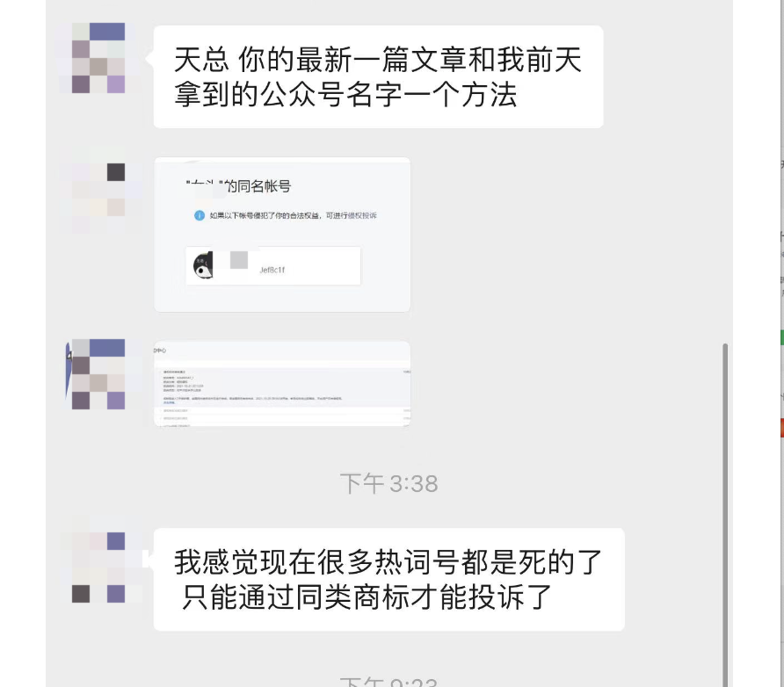Select the message bubble starting with 天总 你的最新一篇文章
The image size is (784, 687).
tap(378, 77)
